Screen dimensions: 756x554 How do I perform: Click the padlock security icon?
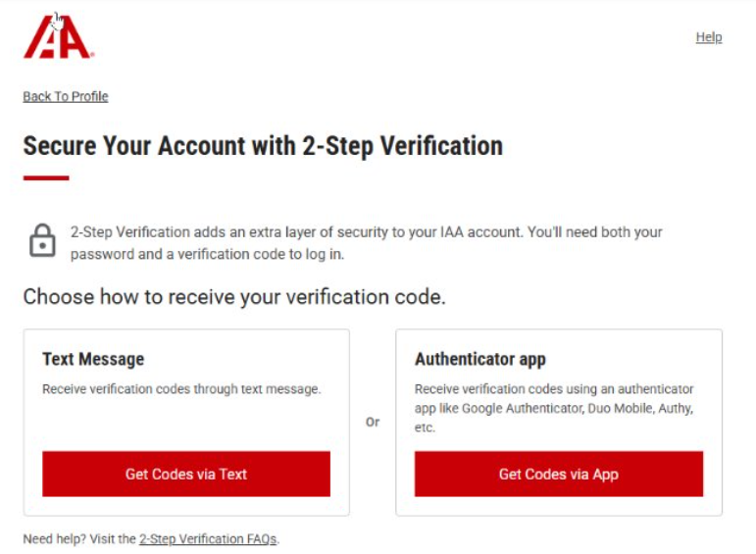[42, 240]
